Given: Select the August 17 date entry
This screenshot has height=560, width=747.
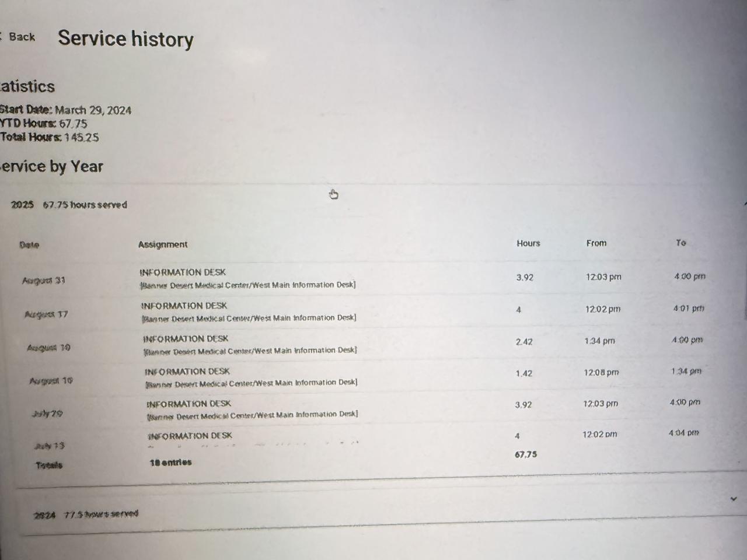Looking at the screenshot, I should 46,314.
